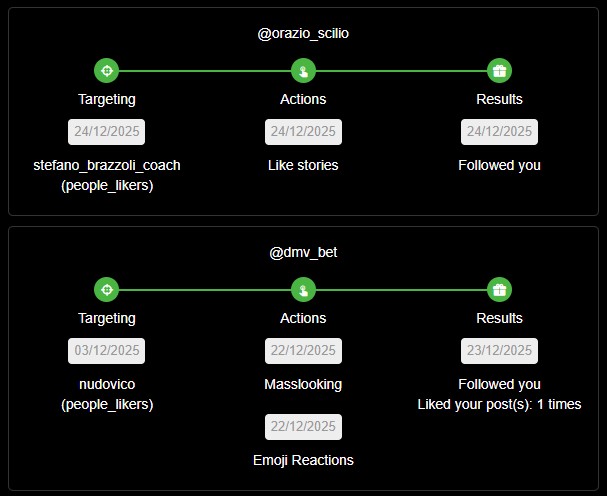The width and height of the screenshot is (607, 496).
Task: Open the @orazio_scilio profile link
Action: (303, 33)
